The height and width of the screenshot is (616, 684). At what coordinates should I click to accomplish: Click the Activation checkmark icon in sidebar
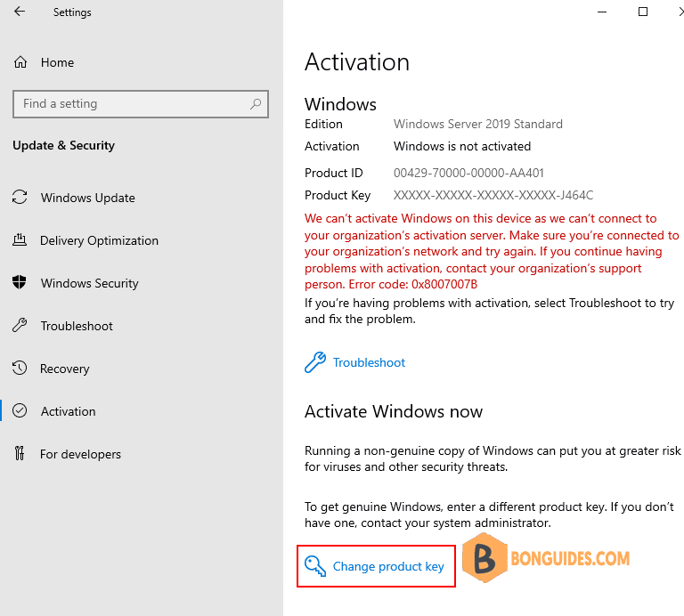point(20,410)
